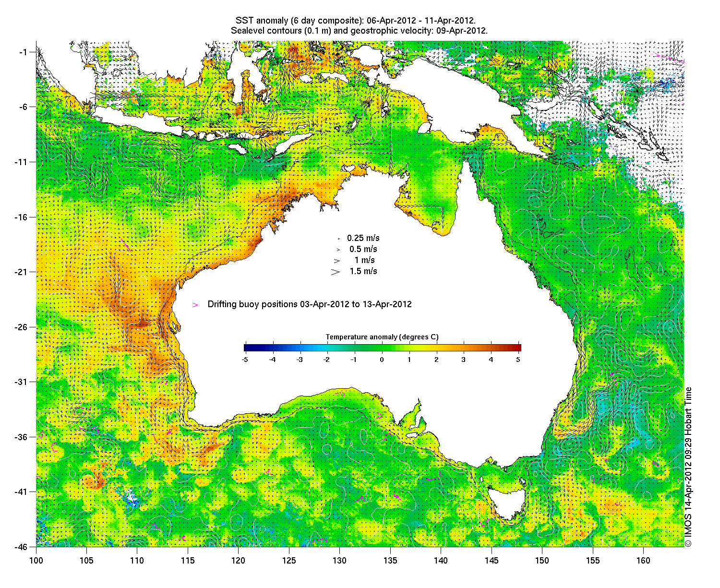Screen dimensions: 720x588
Task: Click the latitude axis label -16
Action: point(21,217)
